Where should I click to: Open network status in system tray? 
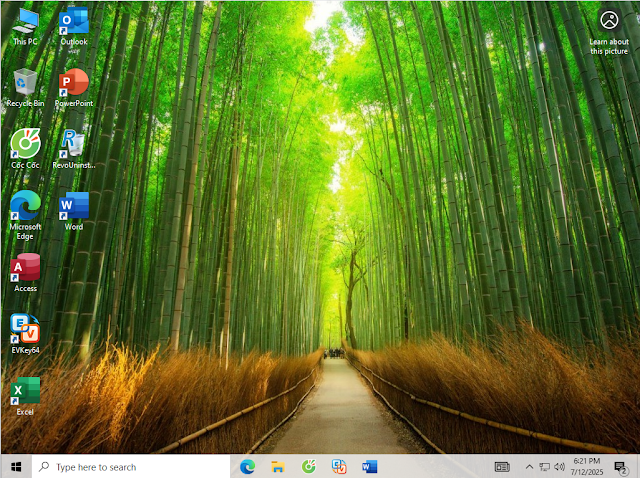pyautogui.click(x=544, y=467)
